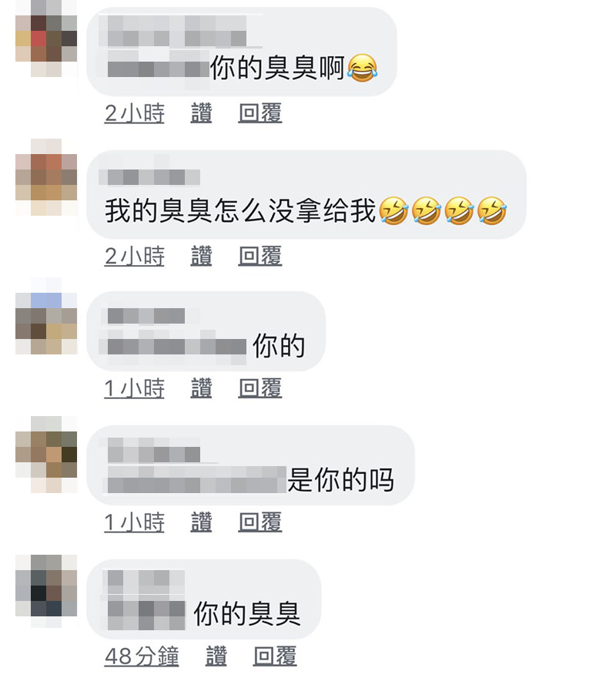Open the first commenter's profile picture
The image size is (616, 678).
point(46,39)
